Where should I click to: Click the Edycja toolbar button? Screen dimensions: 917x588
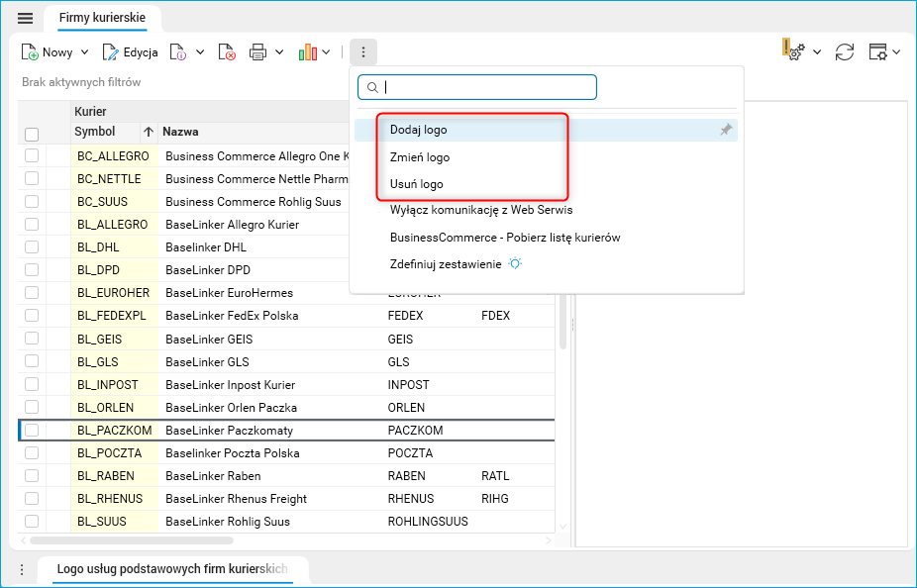pyautogui.click(x=130, y=52)
